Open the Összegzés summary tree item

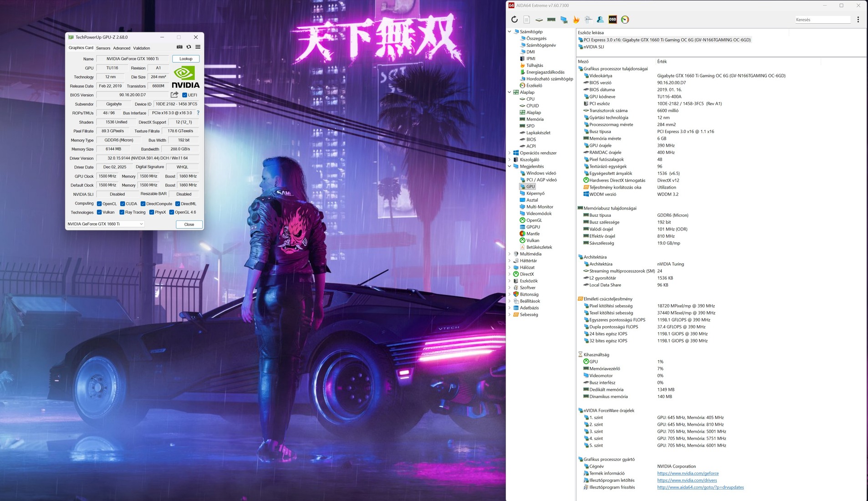point(533,39)
